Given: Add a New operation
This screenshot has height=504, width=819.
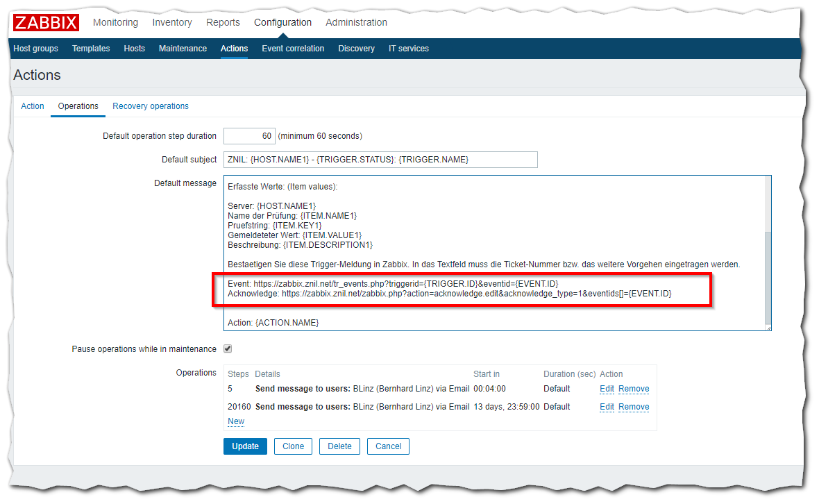Looking at the screenshot, I should (x=236, y=421).
